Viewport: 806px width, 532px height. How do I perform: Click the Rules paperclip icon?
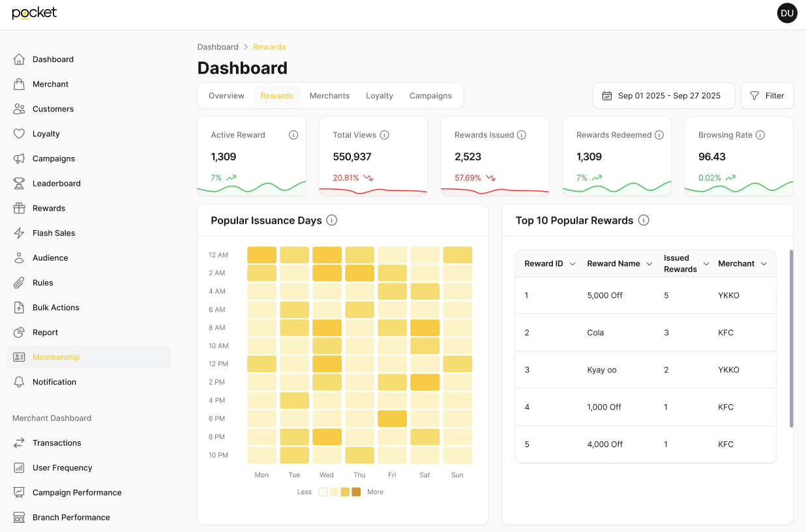coord(20,283)
